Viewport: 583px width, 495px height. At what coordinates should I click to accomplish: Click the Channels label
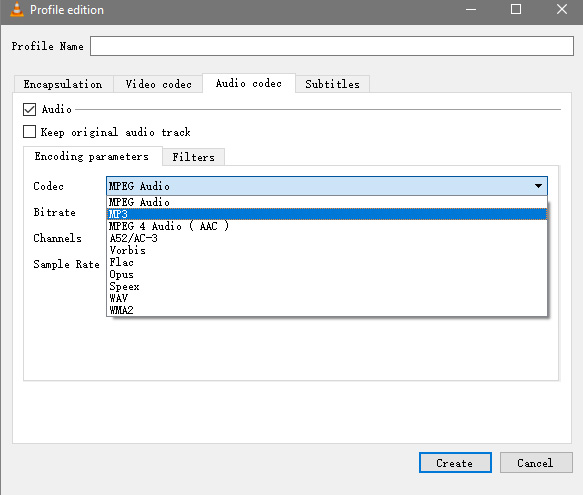[57, 238]
